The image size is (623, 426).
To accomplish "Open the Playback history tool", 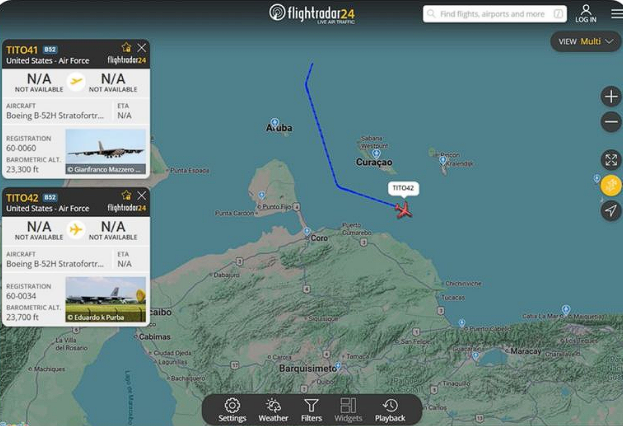I will (390, 410).
